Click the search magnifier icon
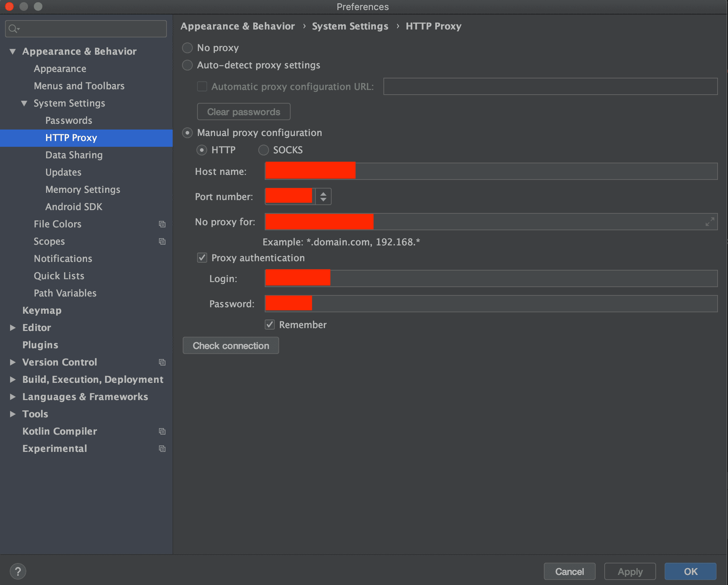728x585 pixels. (x=13, y=29)
